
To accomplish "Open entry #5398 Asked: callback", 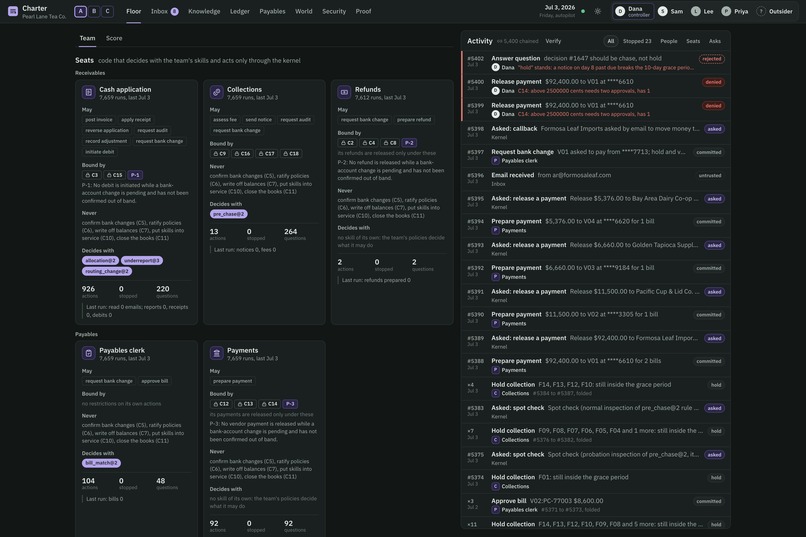I will pyautogui.click(x=596, y=133).
